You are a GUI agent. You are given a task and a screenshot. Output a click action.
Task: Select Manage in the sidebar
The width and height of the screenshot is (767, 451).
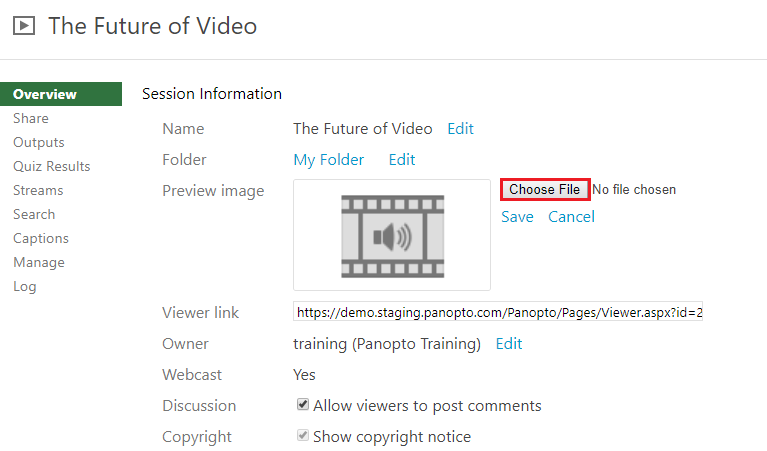click(39, 262)
